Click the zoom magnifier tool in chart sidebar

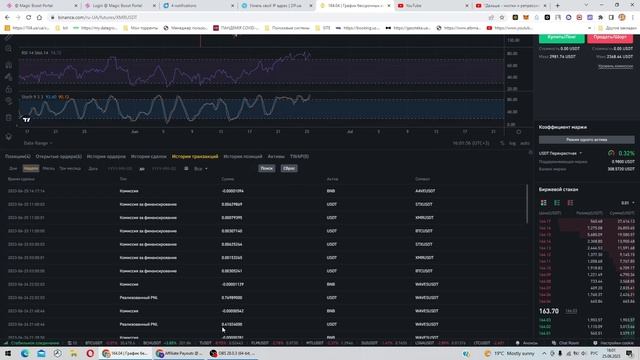pyautogui.click(x=8, y=49)
